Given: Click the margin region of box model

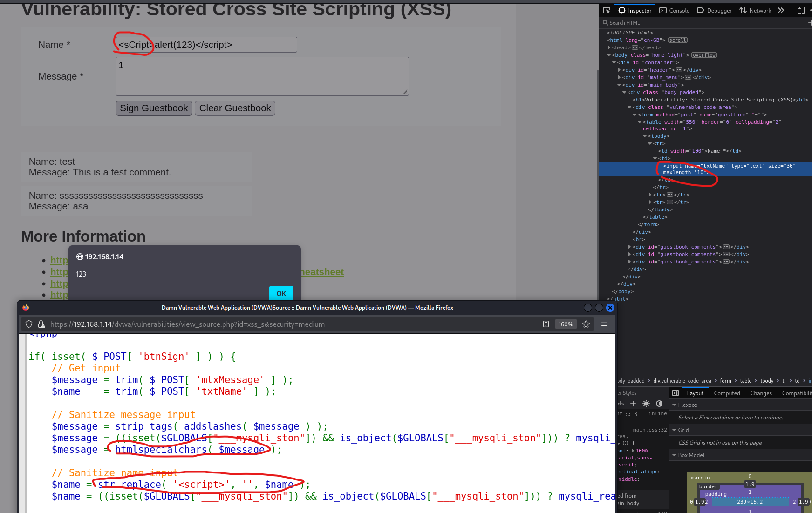Looking at the screenshot, I should 700,478.
